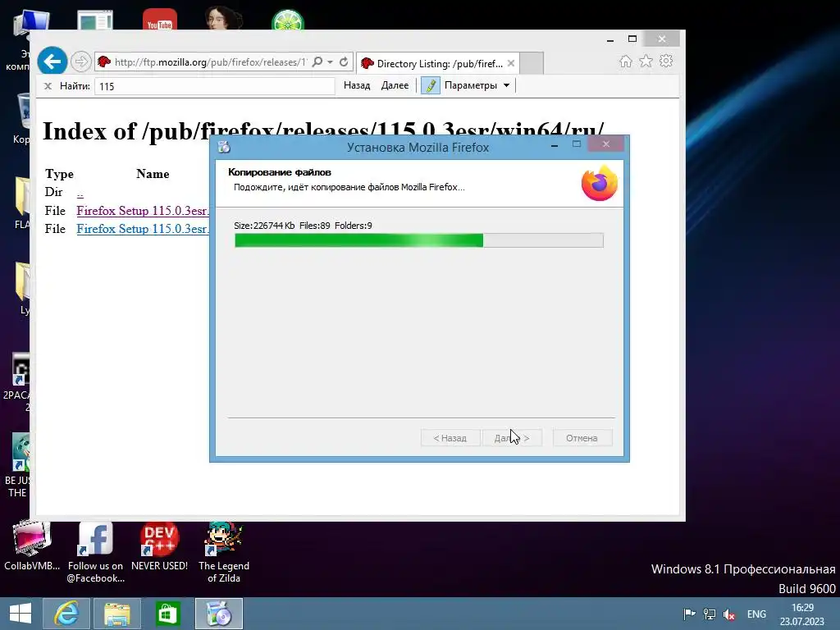Click the installer title bar icon

click(x=224, y=147)
